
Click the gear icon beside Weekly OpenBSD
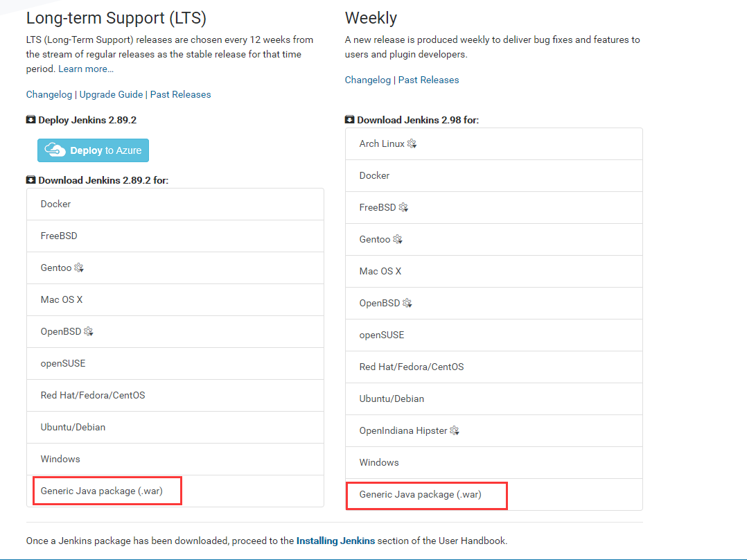tap(407, 304)
